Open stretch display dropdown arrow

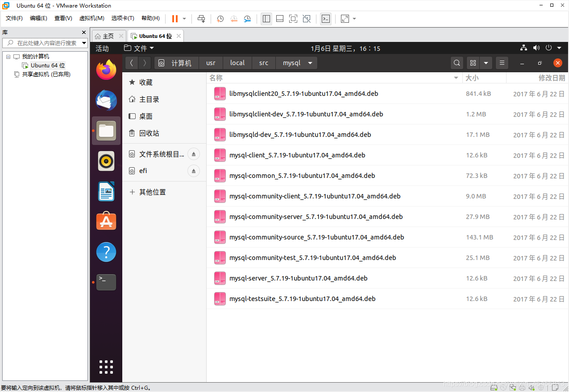[354, 19]
